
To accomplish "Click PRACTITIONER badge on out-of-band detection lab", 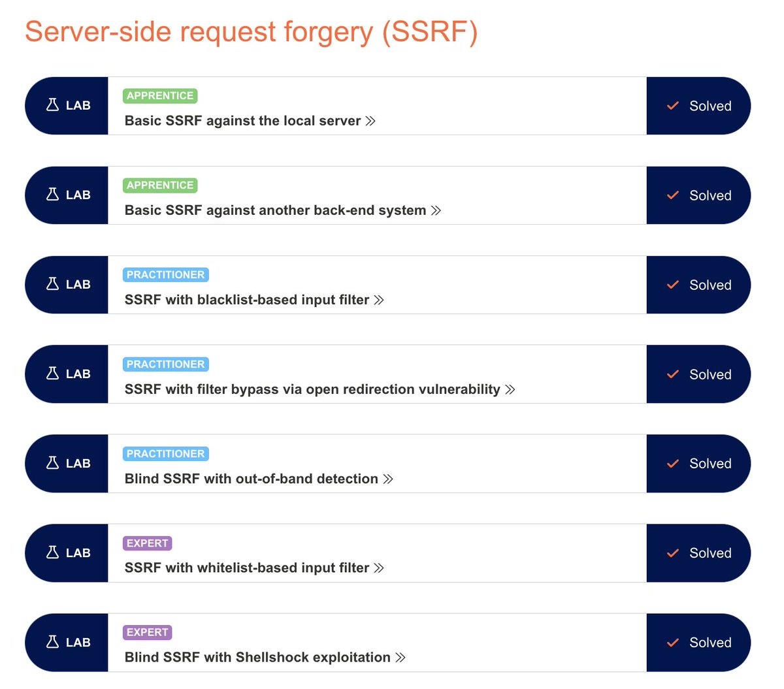I will pos(166,454).
